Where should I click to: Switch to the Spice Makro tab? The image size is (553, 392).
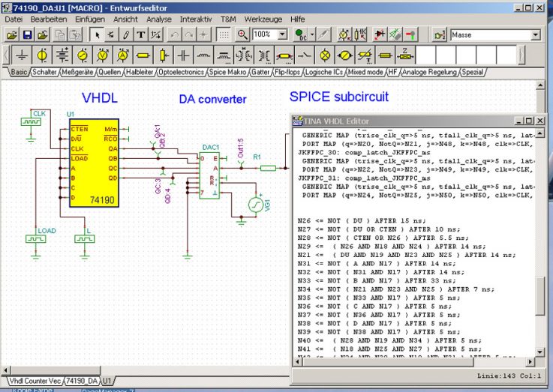coord(227,72)
